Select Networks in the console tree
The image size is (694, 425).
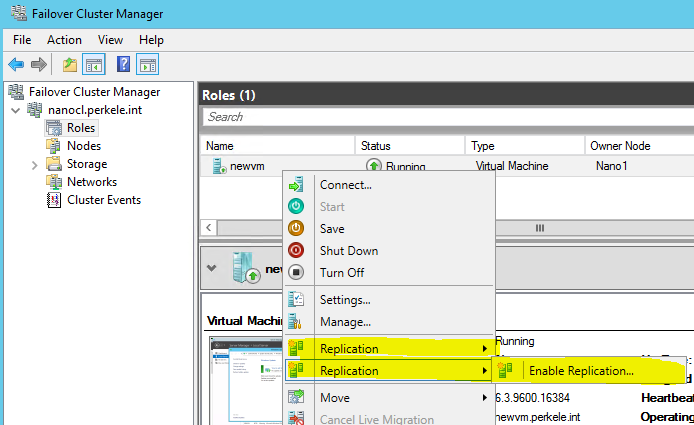click(x=92, y=182)
